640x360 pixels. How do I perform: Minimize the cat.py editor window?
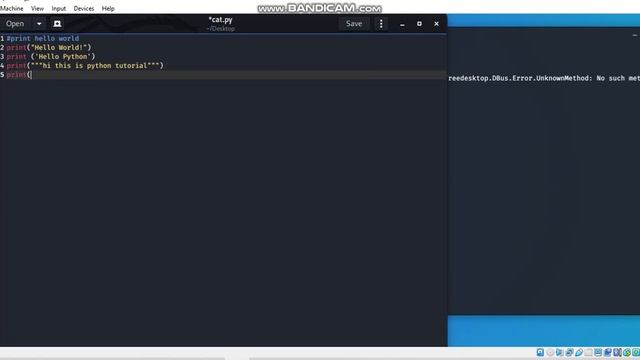click(x=402, y=24)
